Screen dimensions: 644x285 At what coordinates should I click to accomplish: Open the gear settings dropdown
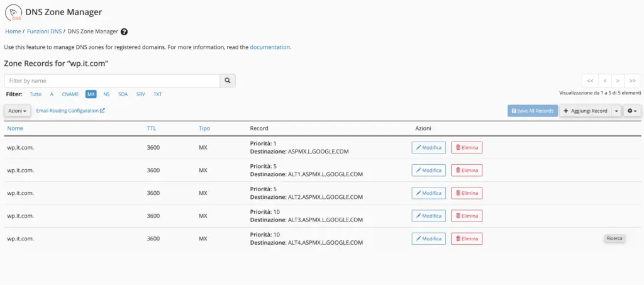coord(631,111)
